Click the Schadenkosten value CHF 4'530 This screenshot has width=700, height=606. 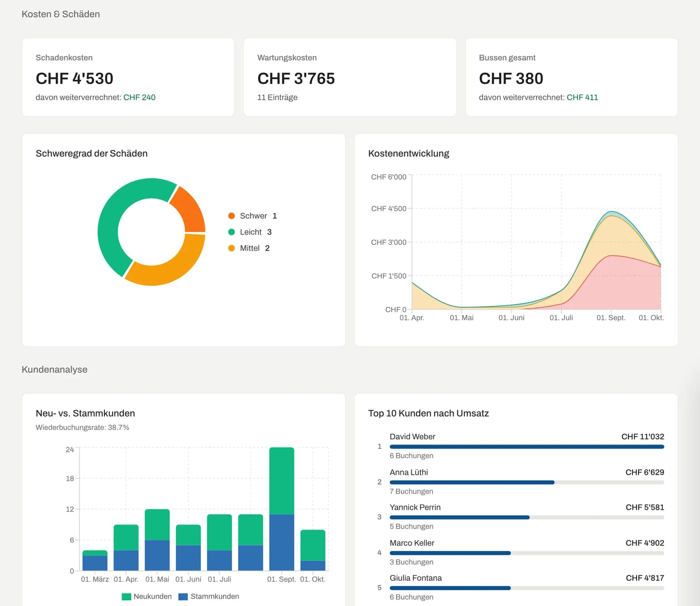pyautogui.click(x=74, y=78)
